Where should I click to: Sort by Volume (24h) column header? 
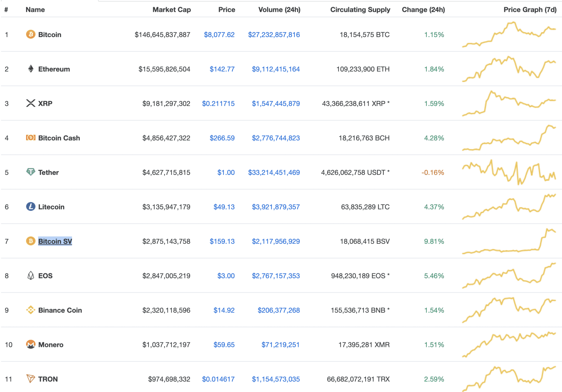pyautogui.click(x=279, y=10)
